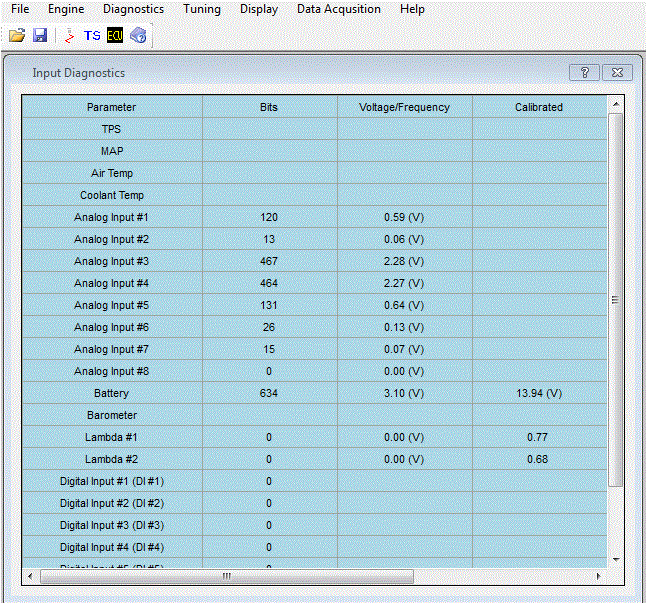Click the Voltage/Frequency column header

click(x=404, y=107)
